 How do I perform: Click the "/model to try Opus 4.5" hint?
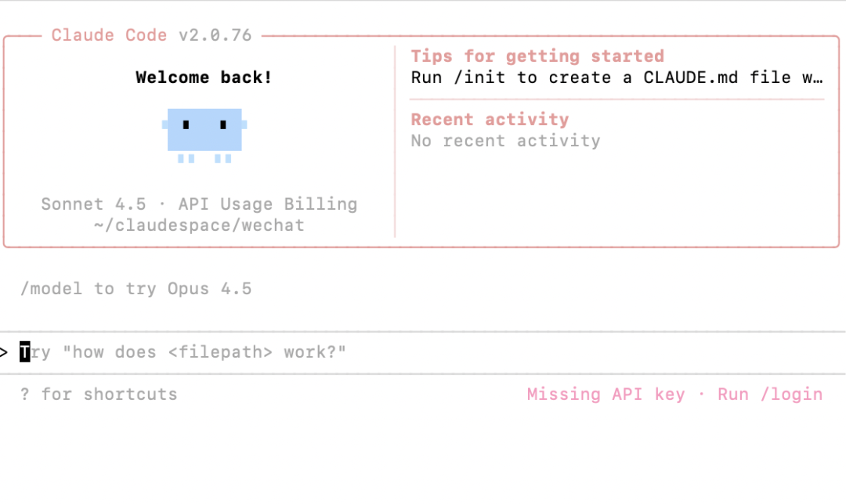coord(136,289)
